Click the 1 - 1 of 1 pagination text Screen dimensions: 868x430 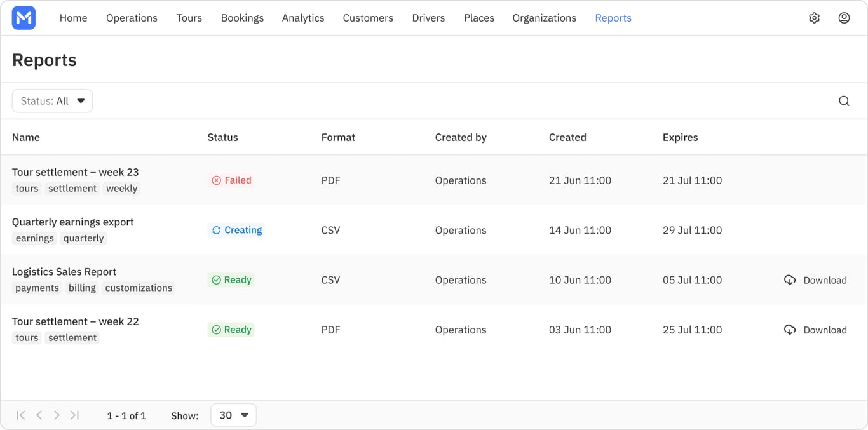pos(126,416)
